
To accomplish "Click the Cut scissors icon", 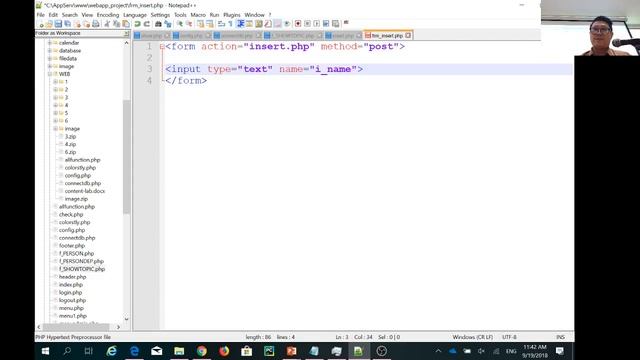I will (x=107, y=24).
